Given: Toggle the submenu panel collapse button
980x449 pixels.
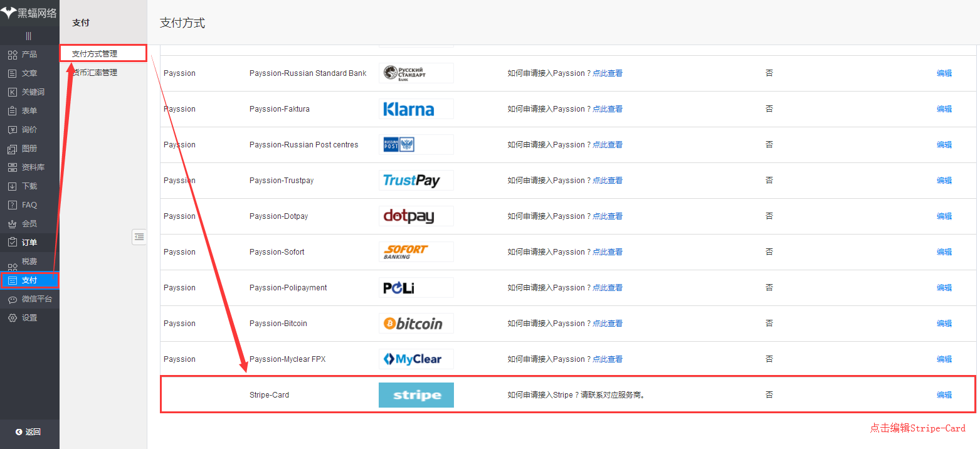Looking at the screenshot, I should click(x=139, y=236).
